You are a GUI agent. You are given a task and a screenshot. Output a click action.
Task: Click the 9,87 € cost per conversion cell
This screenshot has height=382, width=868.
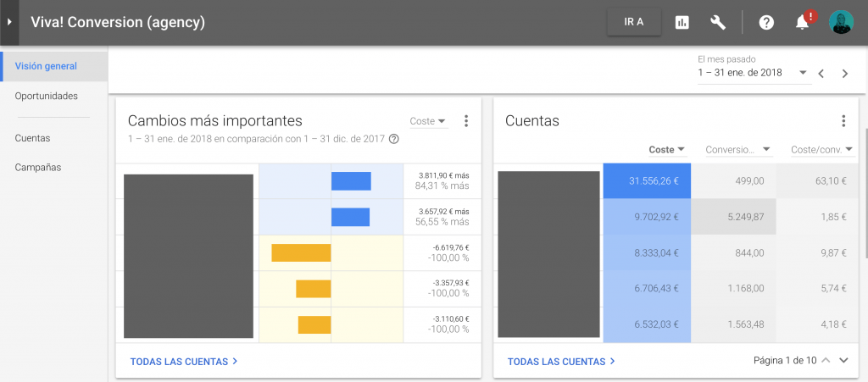click(817, 252)
